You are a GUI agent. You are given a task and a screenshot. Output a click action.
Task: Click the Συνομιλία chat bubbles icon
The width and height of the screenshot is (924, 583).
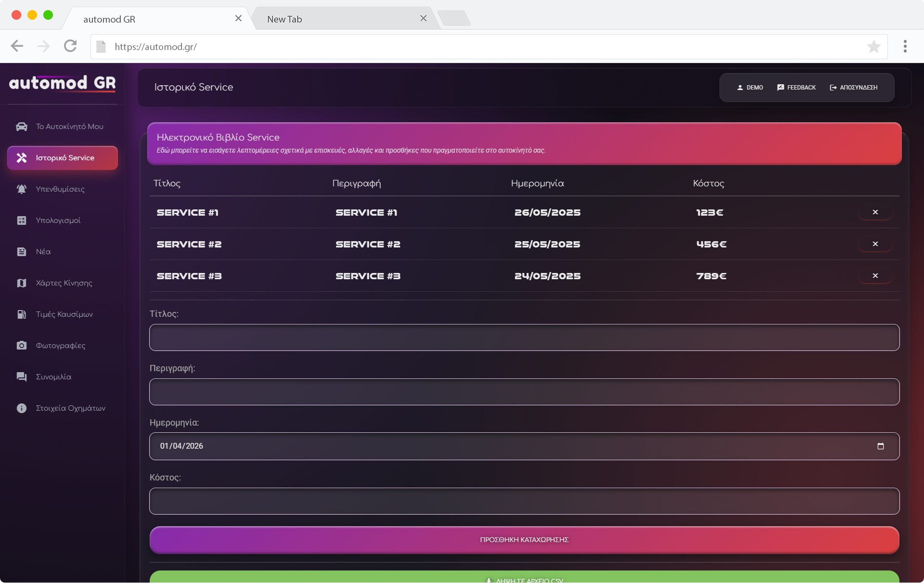(x=22, y=377)
